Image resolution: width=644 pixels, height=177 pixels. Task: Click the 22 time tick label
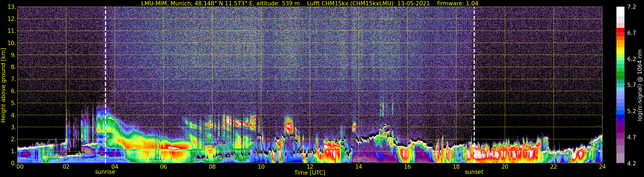point(554,167)
